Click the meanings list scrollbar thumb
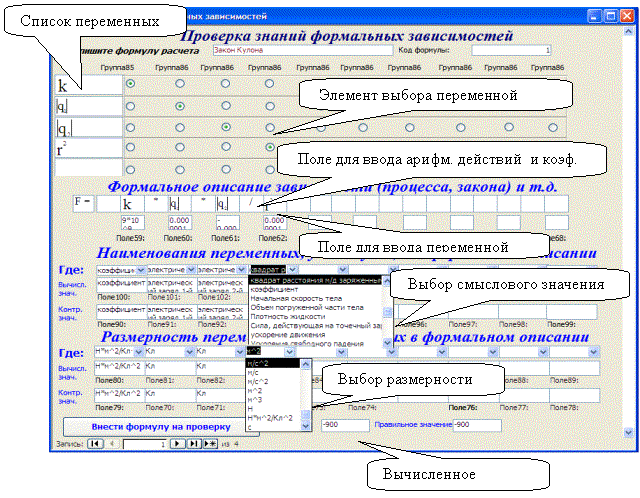 tap(387, 313)
